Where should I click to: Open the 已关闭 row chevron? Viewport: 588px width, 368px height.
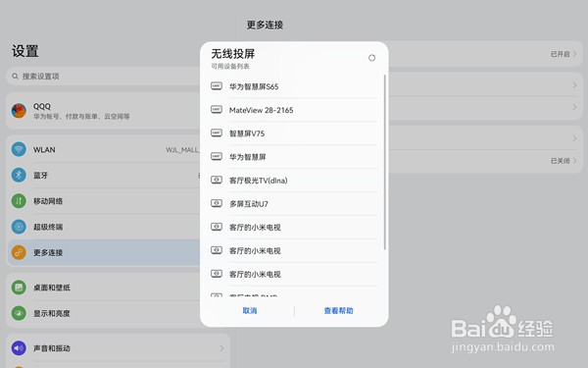pos(574,161)
